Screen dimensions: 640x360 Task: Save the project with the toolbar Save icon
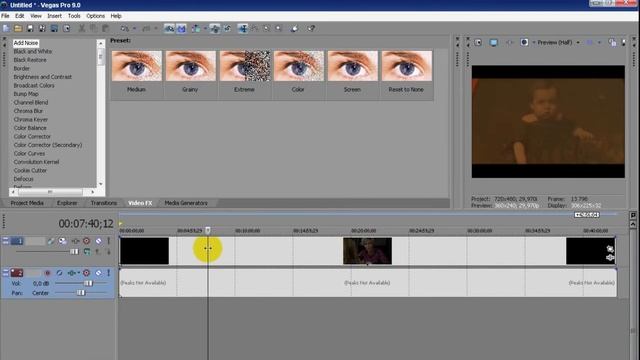pyautogui.click(x=30, y=29)
